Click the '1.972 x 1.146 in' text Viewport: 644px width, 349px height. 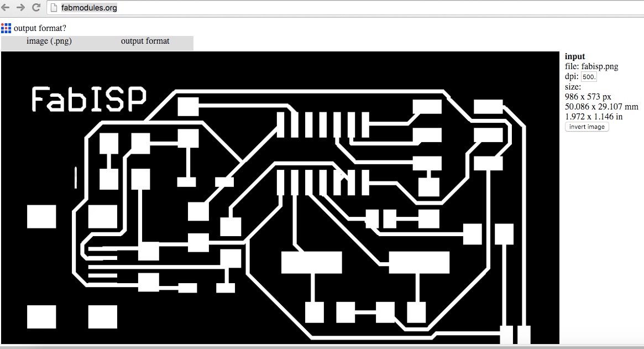[x=594, y=117]
